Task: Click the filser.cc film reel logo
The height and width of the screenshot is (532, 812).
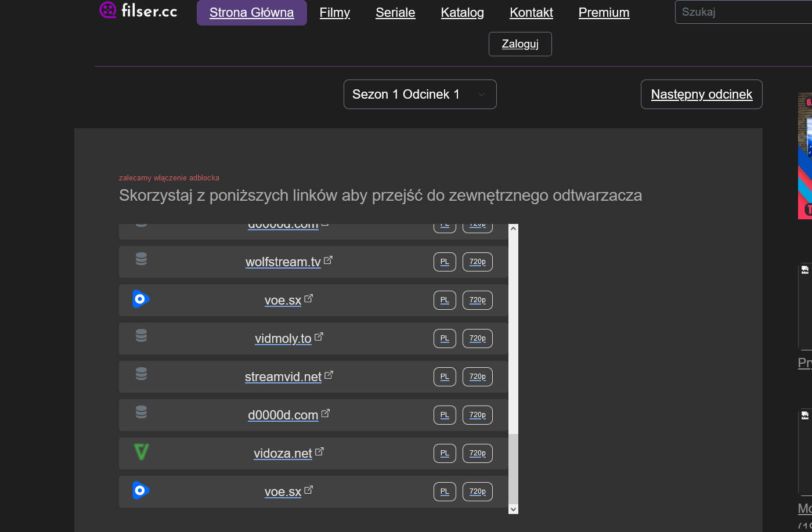Action: [108, 10]
